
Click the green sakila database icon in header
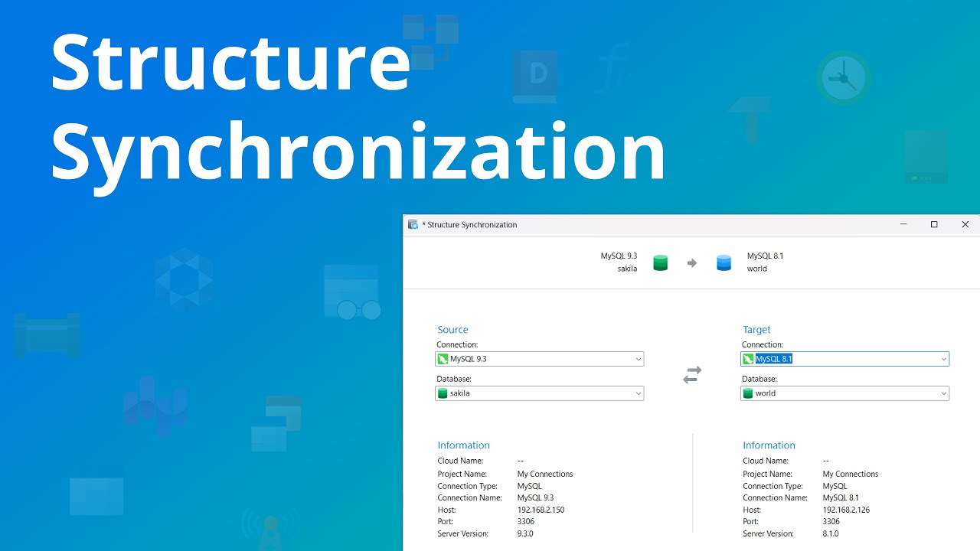pos(660,263)
